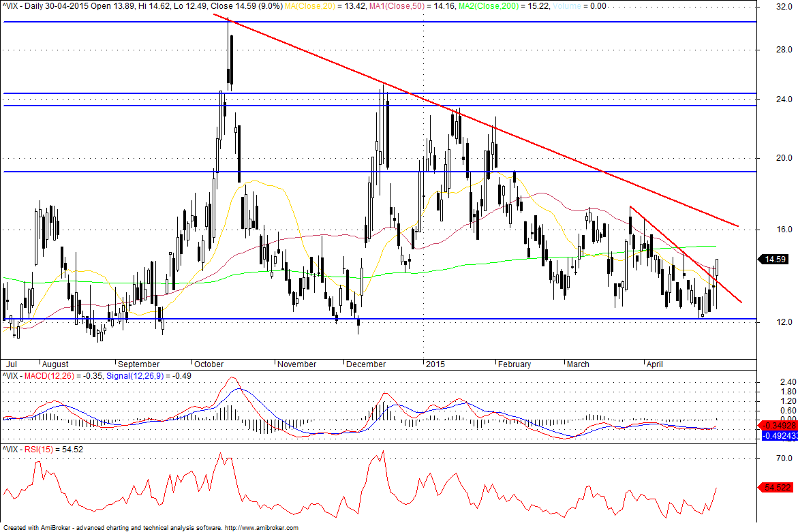Click the 0.60 MACD axis label

(788, 411)
